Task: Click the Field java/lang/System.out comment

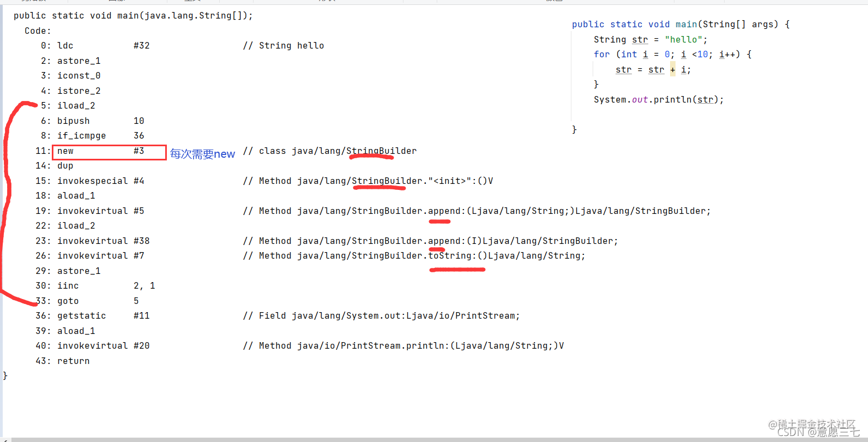Action: tap(382, 316)
